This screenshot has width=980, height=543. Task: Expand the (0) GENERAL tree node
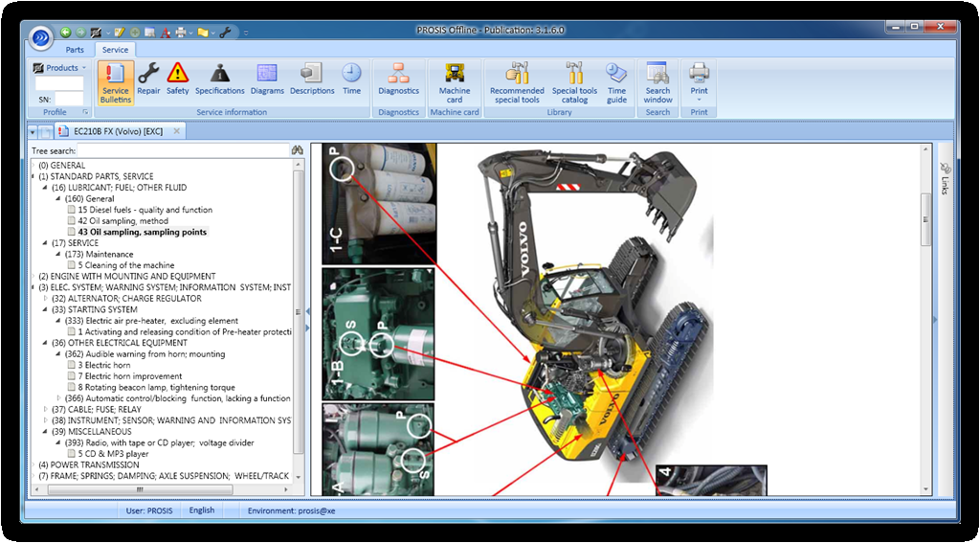(x=33, y=166)
